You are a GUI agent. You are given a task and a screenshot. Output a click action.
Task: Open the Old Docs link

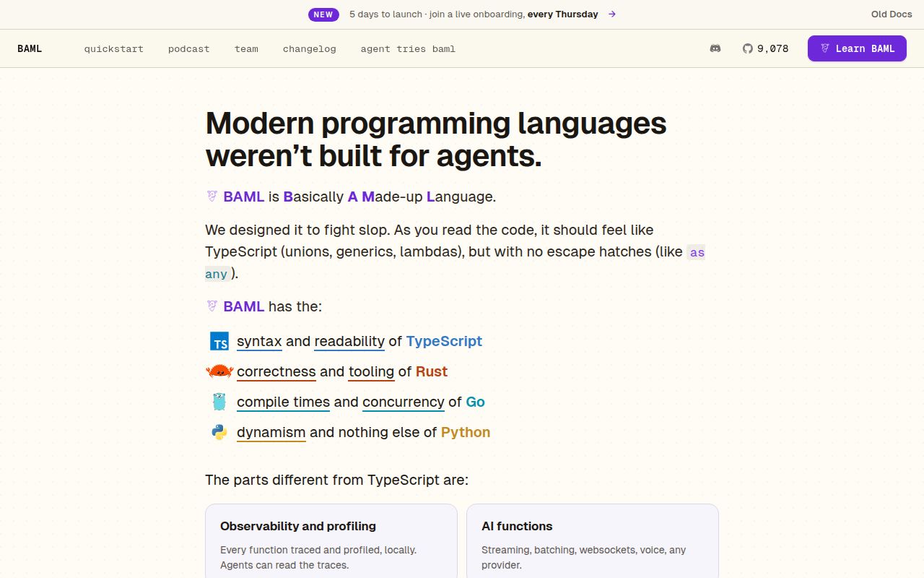pyautogui.click(x=892, y=14)
